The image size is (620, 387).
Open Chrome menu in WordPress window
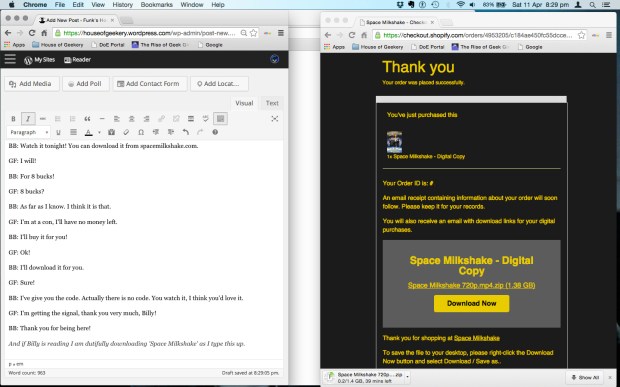coord(281,33)
